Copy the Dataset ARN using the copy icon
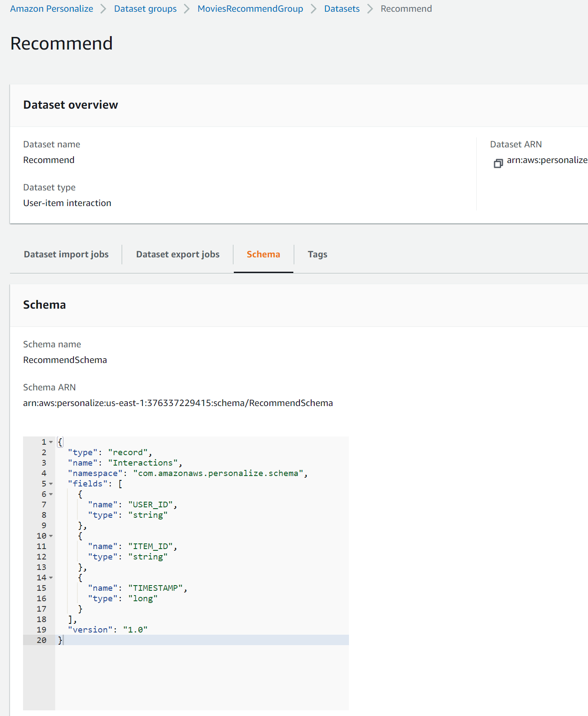Viewport: 588px width, 716px height. point(498,163)
